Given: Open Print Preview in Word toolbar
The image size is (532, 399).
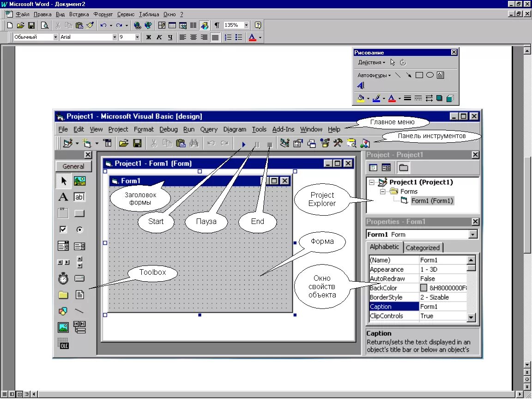Looking at the screenshot, I should click(44, 25).
